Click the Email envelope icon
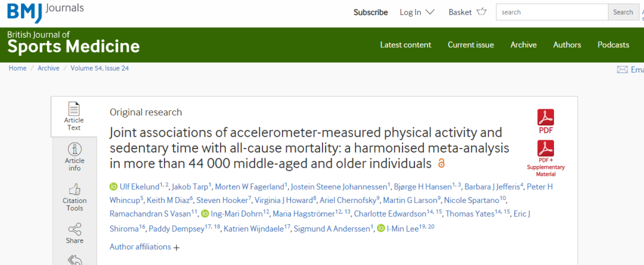Image resolution: width=644 pixels, height=265 pixels. (x=622, y=69)
